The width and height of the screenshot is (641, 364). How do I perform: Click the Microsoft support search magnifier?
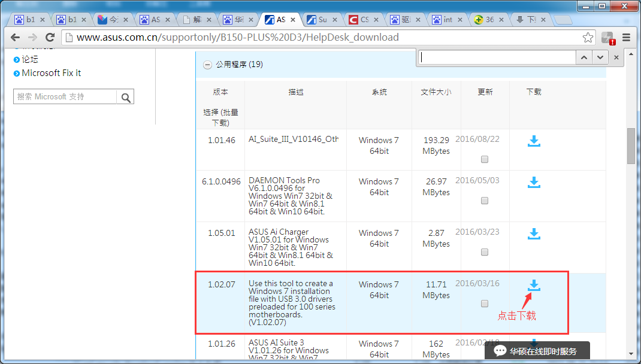tap(125, 97)
